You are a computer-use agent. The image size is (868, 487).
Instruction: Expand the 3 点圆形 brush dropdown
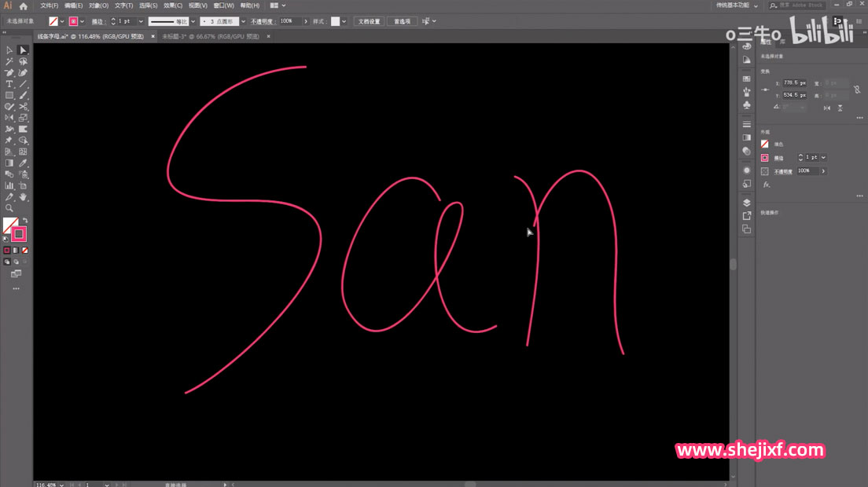243,21
